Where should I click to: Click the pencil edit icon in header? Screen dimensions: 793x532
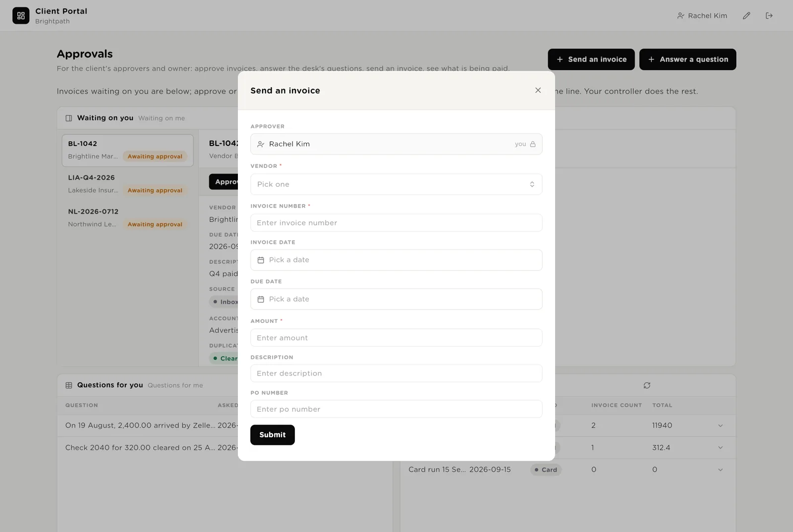tap(746, 16)
